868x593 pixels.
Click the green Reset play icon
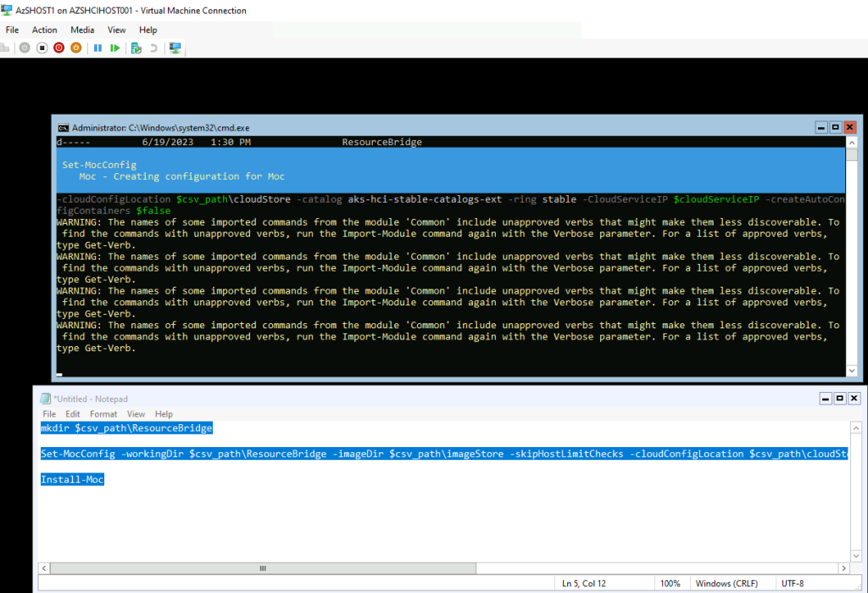coord(114,48)
